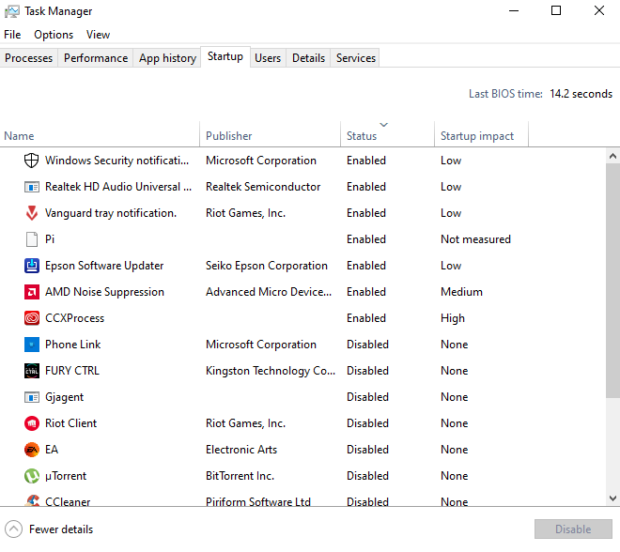
Task: Click the sort chevron above Status
Action: [x=384, y=125]
